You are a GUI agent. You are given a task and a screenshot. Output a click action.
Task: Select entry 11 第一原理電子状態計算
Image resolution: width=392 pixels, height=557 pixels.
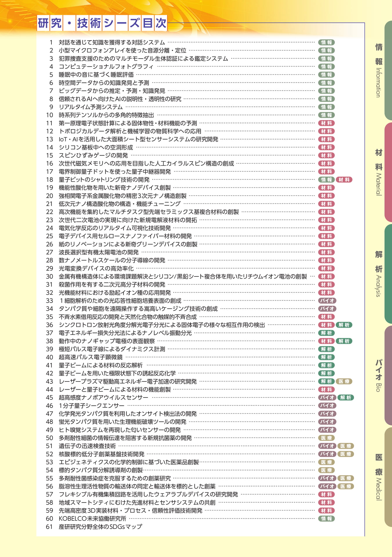(x=128, y=123)
